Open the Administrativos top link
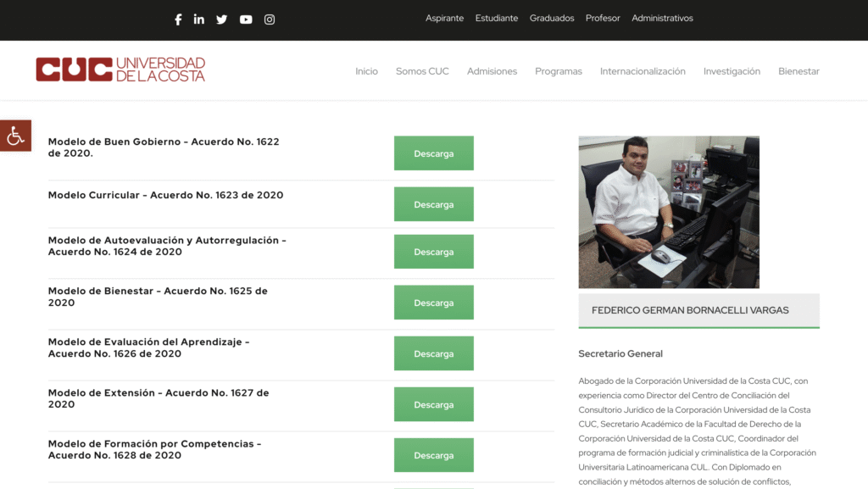 [662, 19]
